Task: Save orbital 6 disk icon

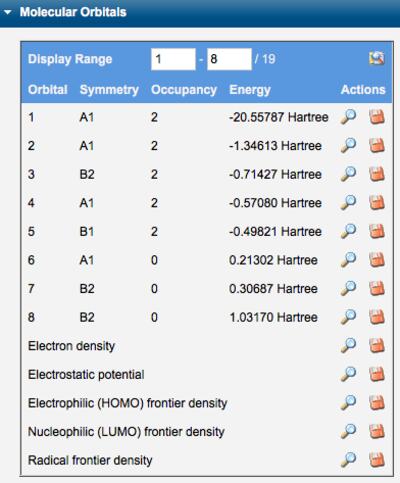Action: tap(377, 260)
